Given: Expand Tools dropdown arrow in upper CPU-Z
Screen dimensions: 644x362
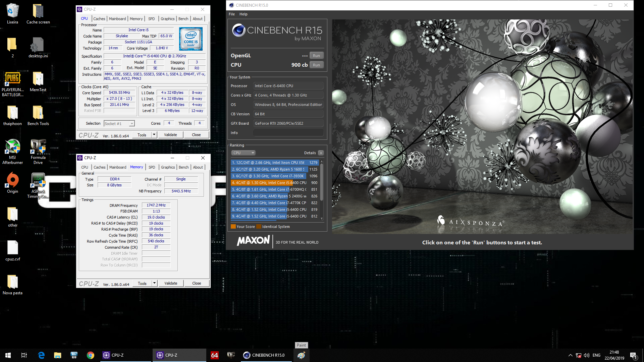Looking at the screenshot, I should (154, 135).
